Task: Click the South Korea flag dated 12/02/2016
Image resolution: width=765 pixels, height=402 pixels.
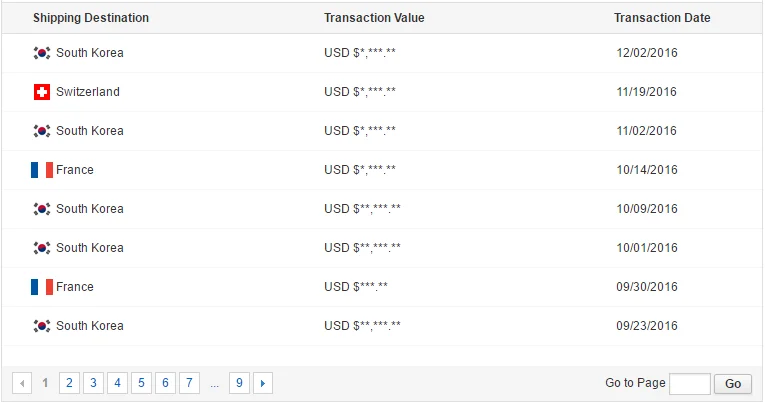Action: tap(42, 53)
